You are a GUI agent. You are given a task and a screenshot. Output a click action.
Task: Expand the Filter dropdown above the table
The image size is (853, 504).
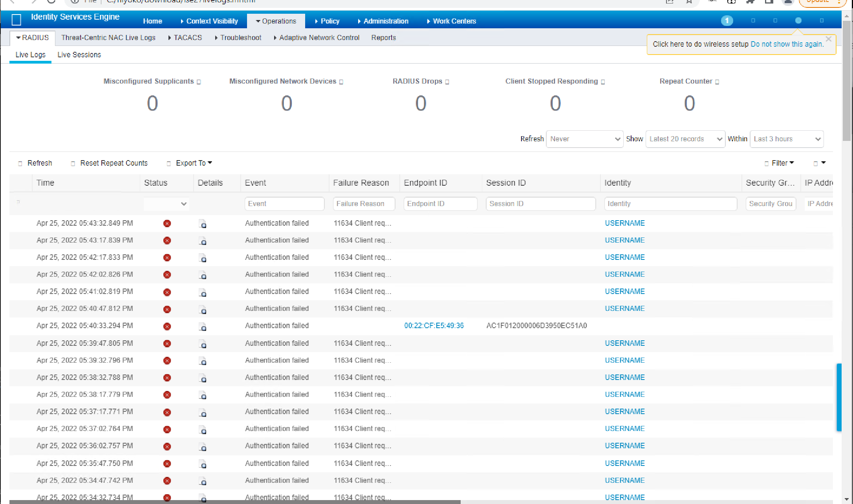[x=779, y=163]
